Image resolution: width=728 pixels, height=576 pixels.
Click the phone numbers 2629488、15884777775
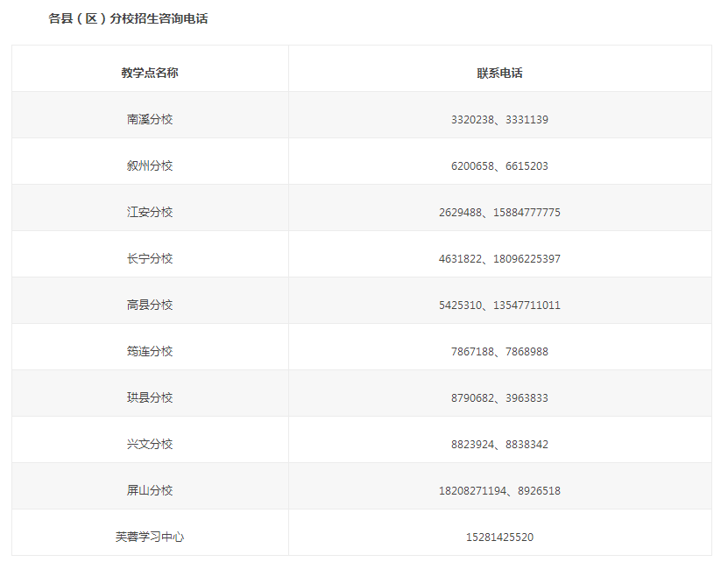tap(499, 212)
